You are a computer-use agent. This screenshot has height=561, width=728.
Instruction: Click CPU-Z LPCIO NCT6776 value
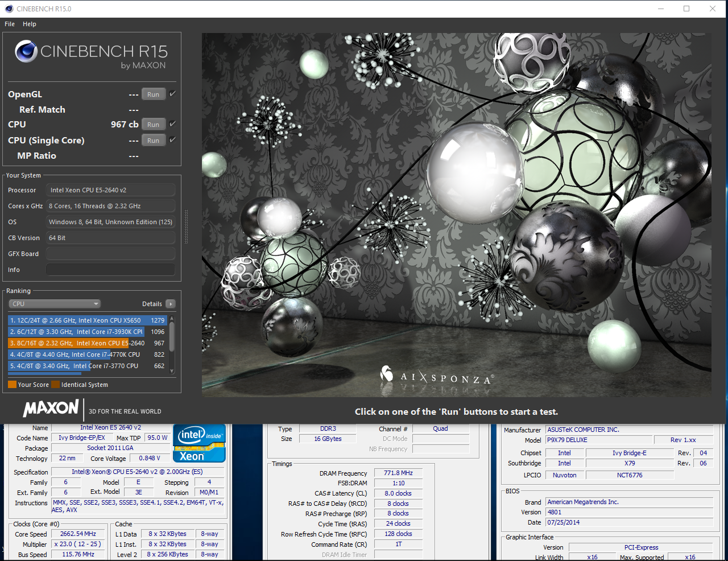point(630,475)
